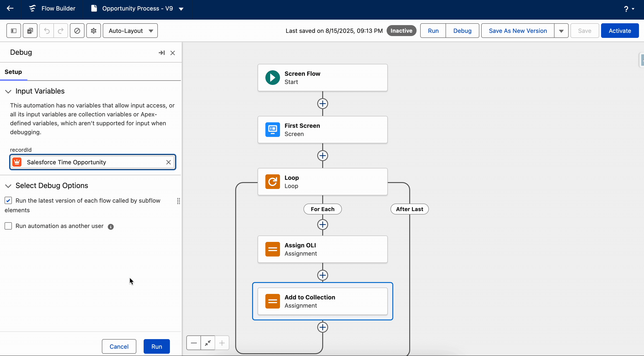Screen dimensions: 644x356
Task: Open flow properties gear icon
Action: (93, 31)
